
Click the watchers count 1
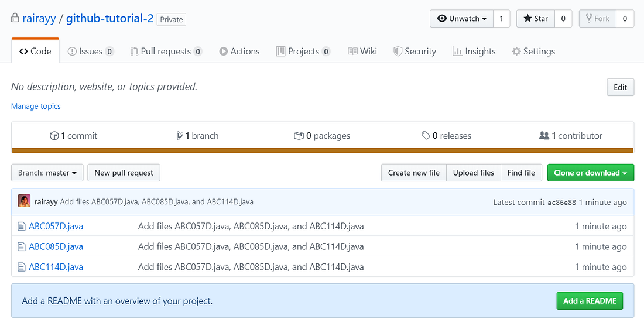502,19
